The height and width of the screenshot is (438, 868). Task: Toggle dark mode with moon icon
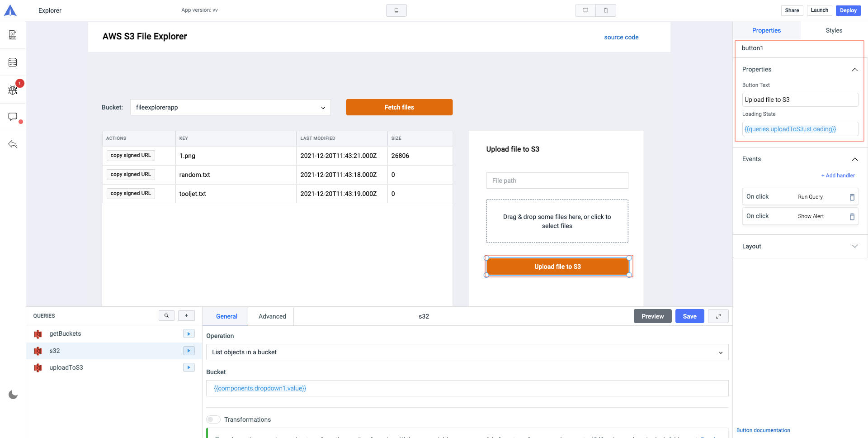(13, 395)
